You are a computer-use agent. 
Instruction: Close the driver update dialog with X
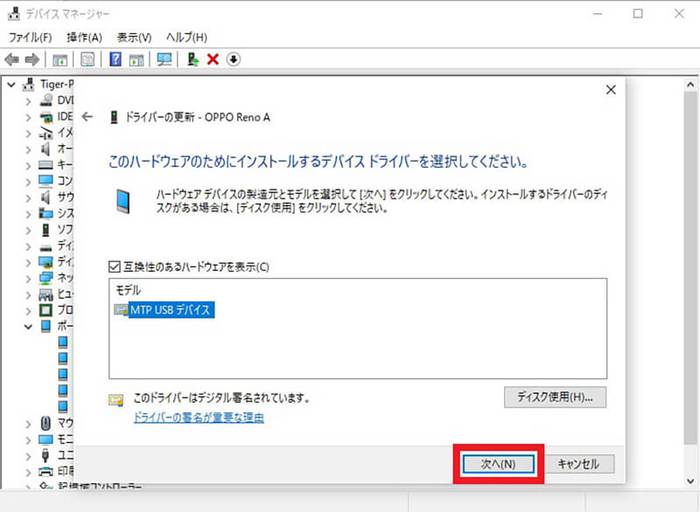[x=611, y=90]
